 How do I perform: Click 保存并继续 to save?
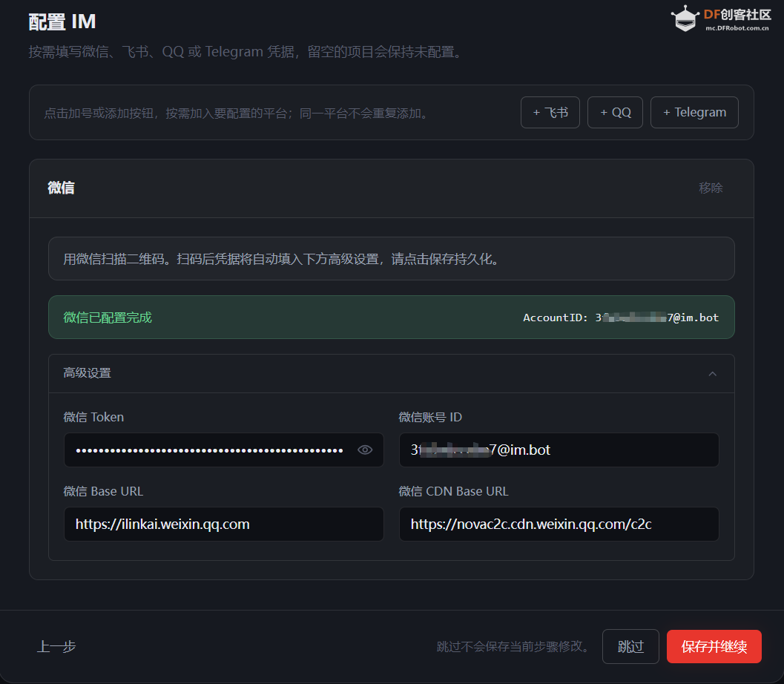coord(714,646)
